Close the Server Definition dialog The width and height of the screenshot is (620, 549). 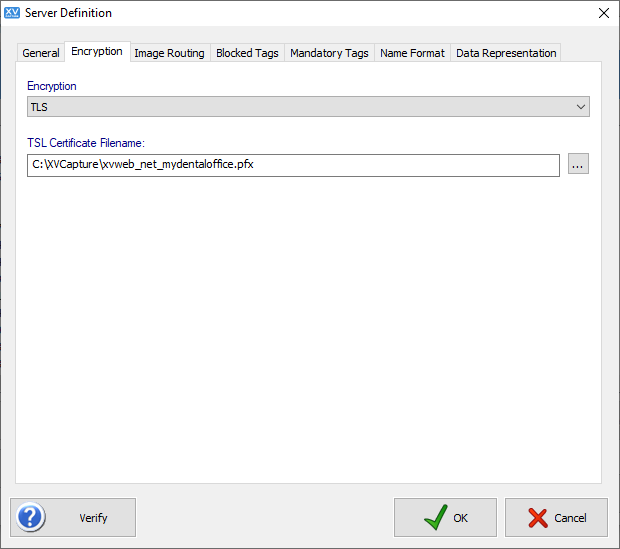603,13
